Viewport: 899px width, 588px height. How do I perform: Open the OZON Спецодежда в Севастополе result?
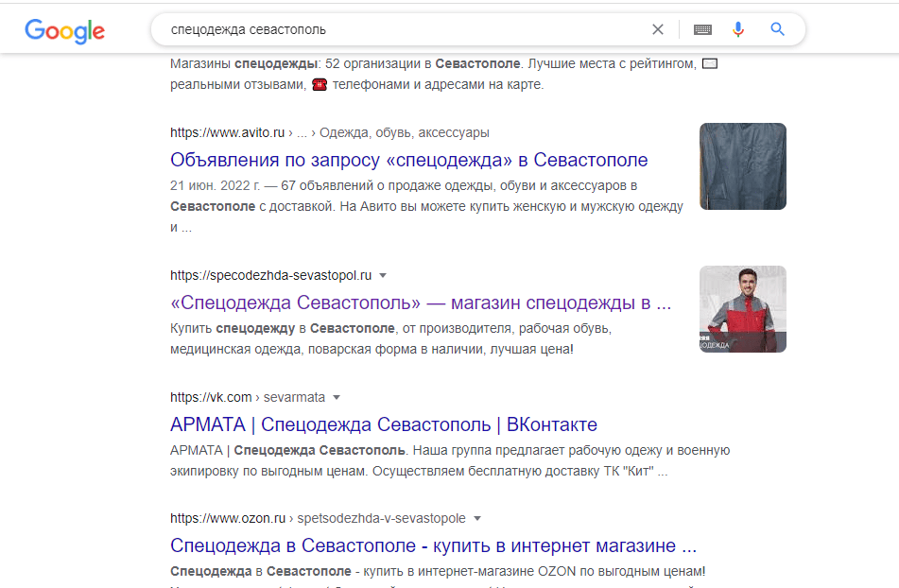pyautogui.click(x=433, y=545)
